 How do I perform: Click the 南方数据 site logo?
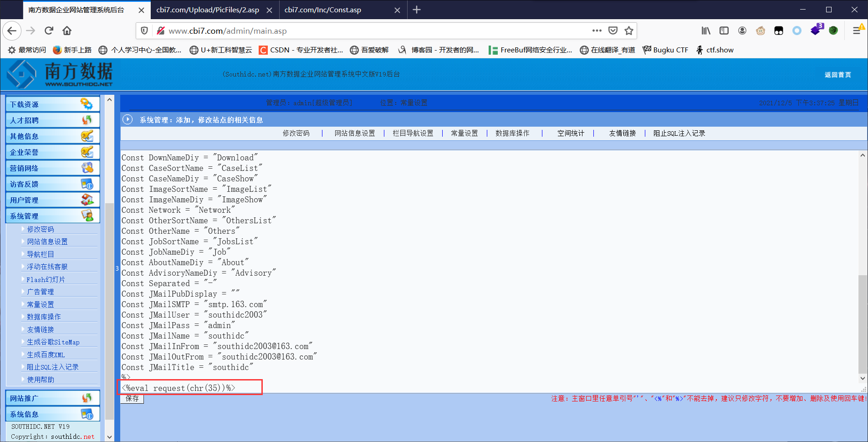pyautogui.click(x=61, y=74)
